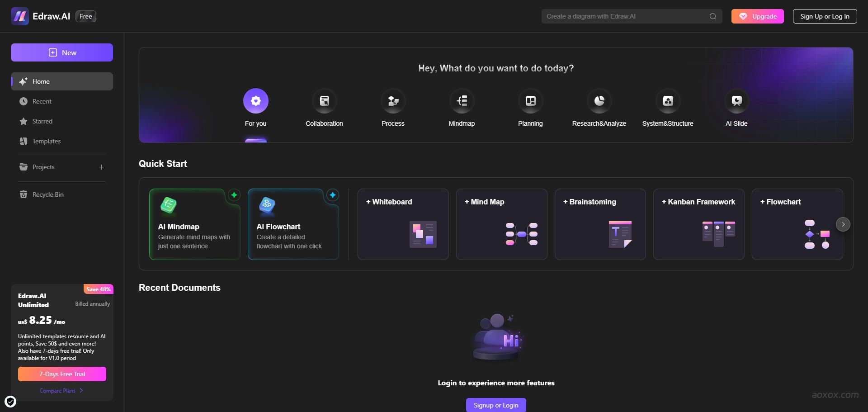The height and width of the screenshot is (412, 868).
Task: Click the New button
Action: tap(62, 52)
